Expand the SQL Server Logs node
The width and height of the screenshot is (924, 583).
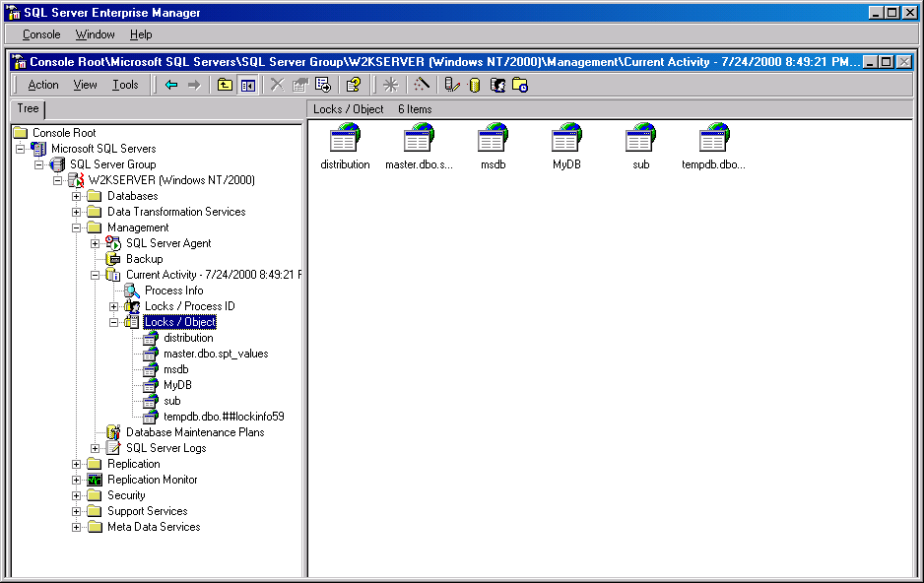click(96, 448)
